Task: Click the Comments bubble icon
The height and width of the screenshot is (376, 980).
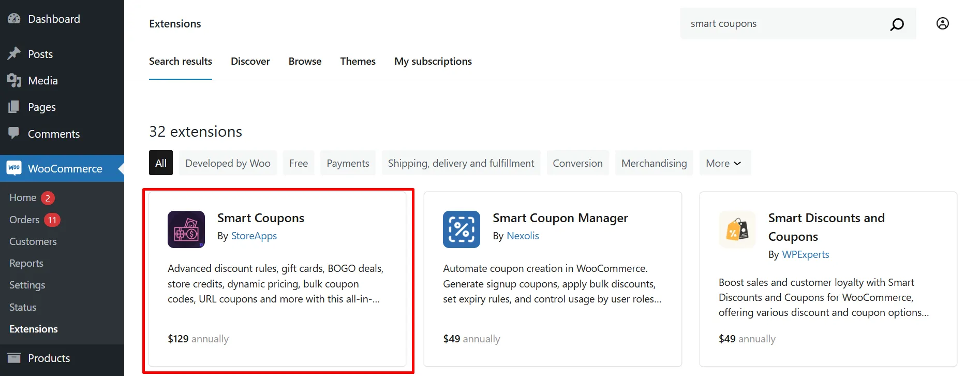Action: point(14,133)
